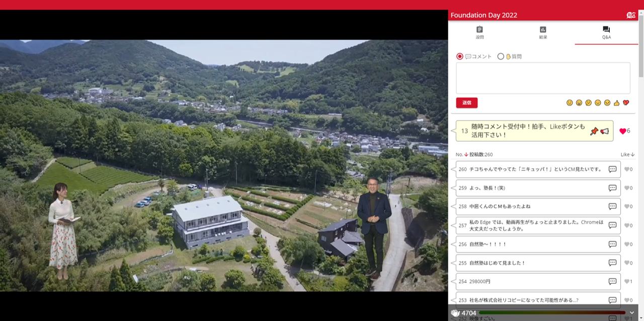Send the angry face emoji reaction

click(x=607, y=102)
